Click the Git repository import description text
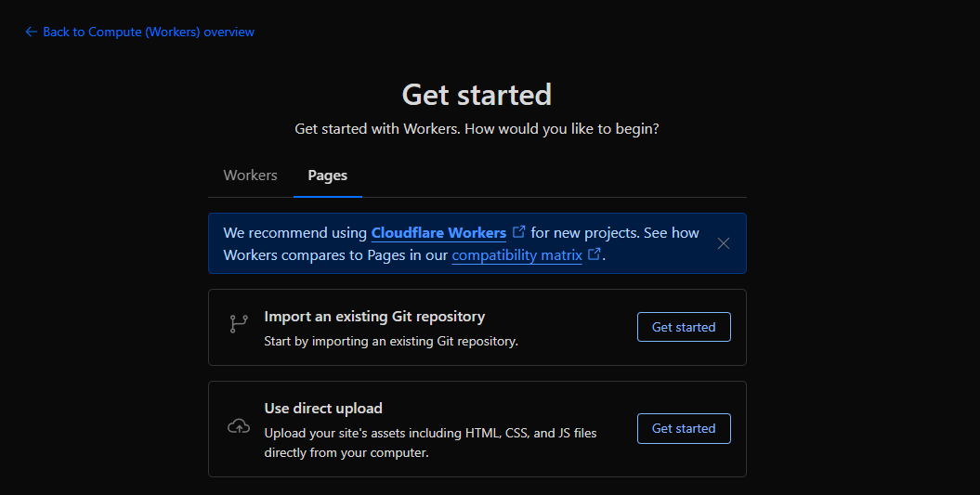 [x=391, y=341]
